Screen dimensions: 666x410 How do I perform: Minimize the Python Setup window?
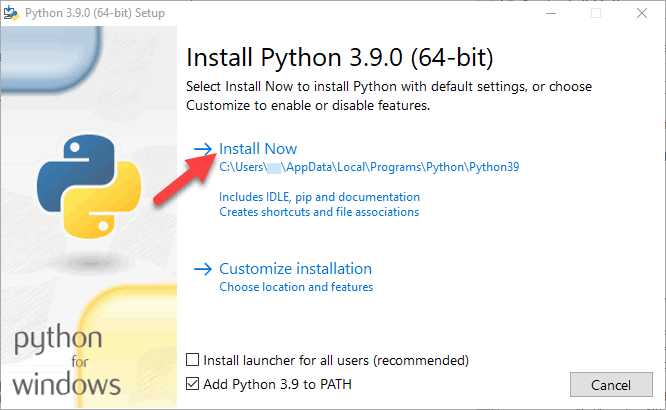point(551,13)
